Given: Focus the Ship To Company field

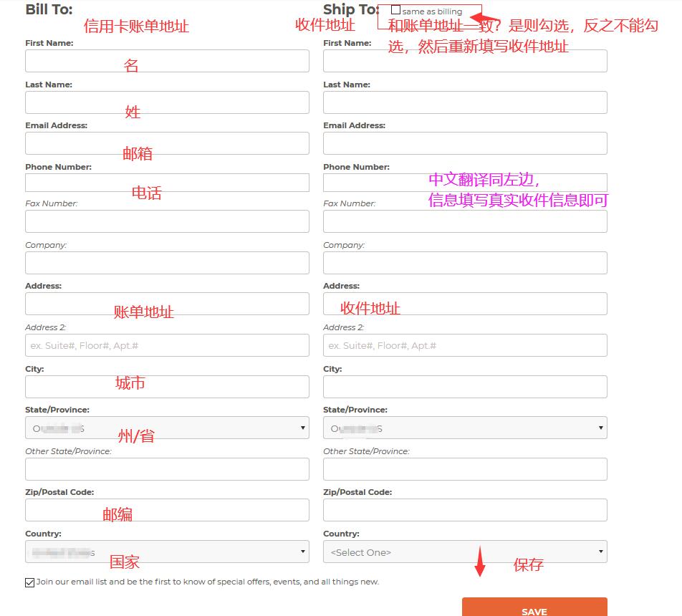Looking at the screenshot, I should [465, 263].
